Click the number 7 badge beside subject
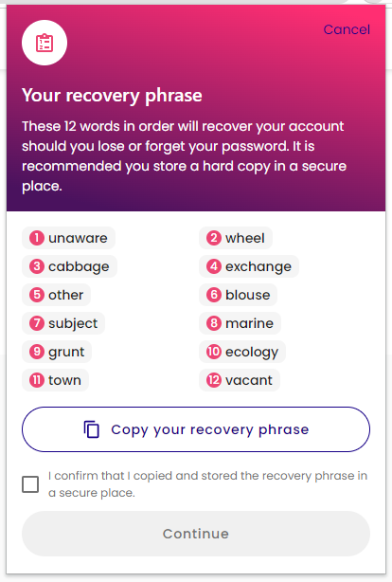This screenshot has height=582, width=392. (x=37, y=323)
